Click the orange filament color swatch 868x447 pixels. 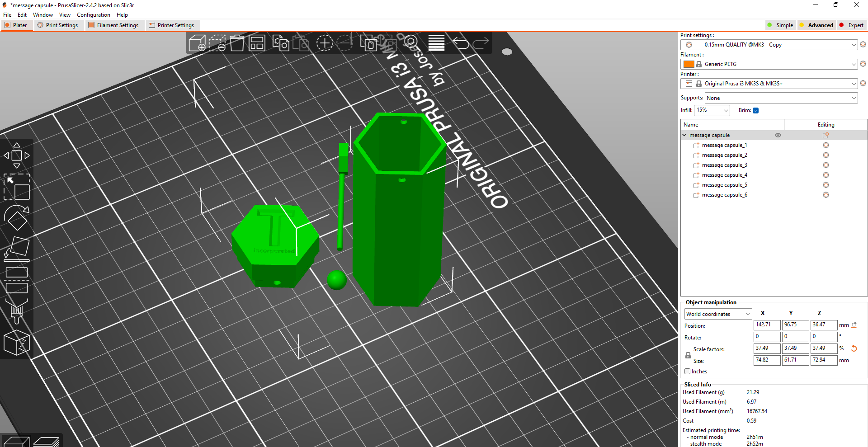689,64
